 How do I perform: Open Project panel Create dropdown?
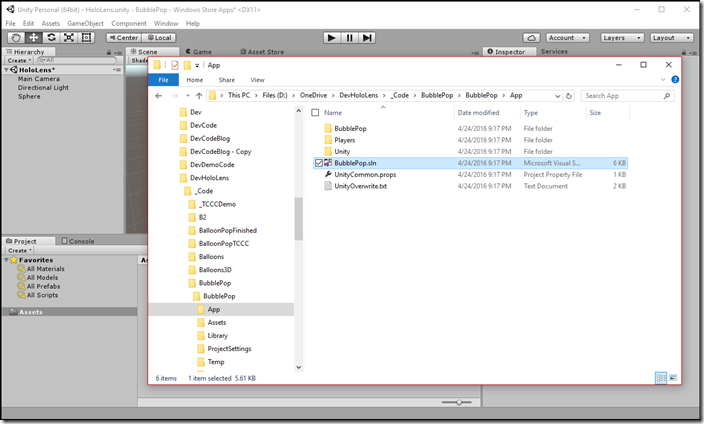click(x=20, y=251)
